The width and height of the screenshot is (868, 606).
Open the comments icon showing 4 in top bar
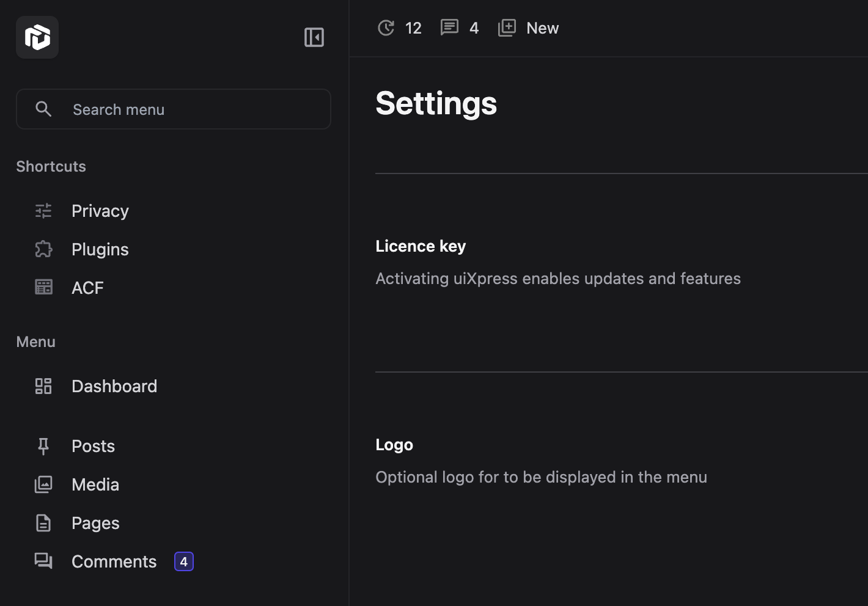(450, 27)
